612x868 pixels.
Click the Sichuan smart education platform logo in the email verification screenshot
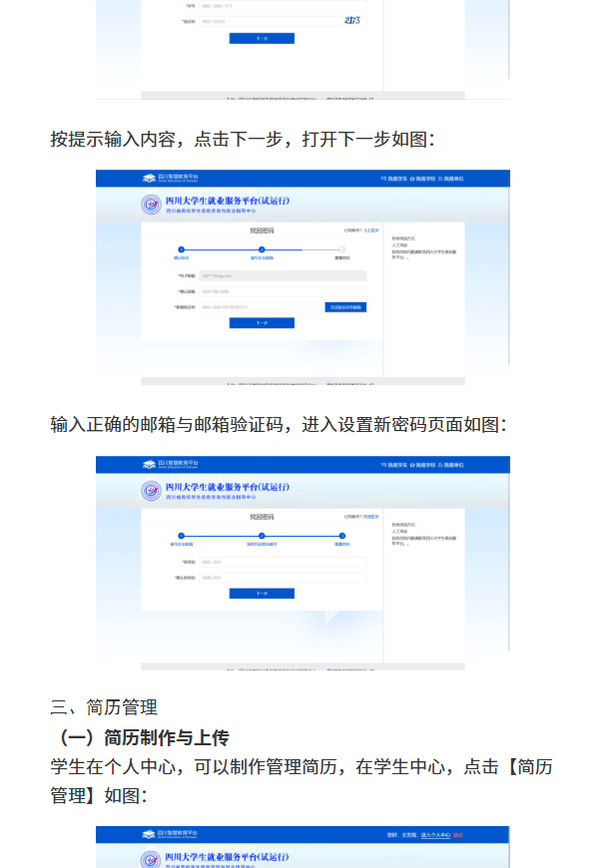point(171,178)
